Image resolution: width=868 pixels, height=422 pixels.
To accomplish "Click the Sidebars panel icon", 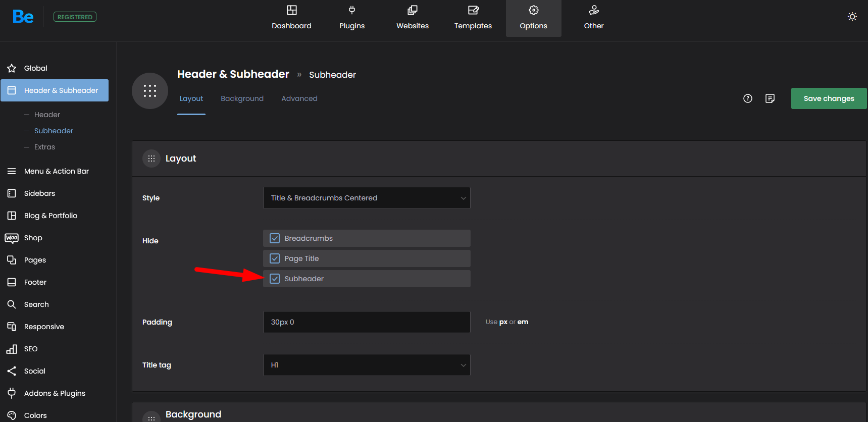I will pyautogui.click(x=12, y=193).
